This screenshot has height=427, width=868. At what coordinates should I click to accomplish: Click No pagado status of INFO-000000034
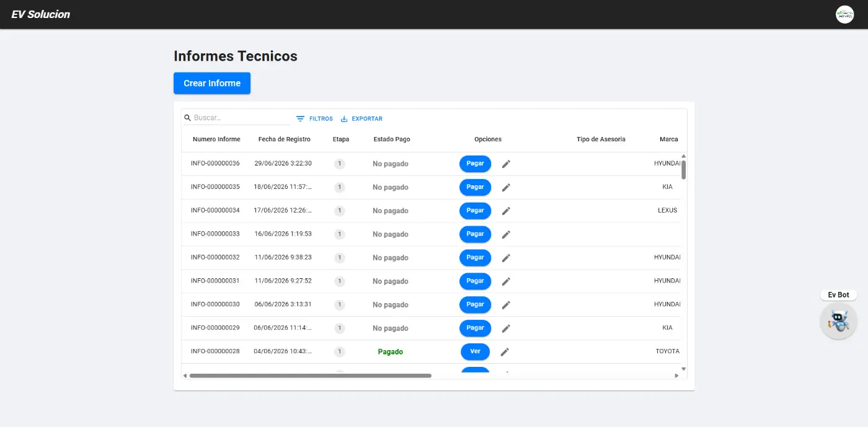coord(391,211)
